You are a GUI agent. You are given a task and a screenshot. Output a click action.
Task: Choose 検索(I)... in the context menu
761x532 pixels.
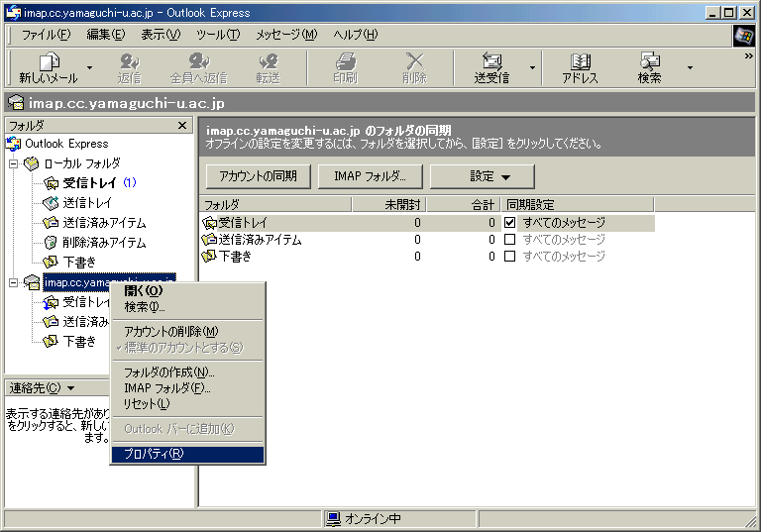[188, 307]
